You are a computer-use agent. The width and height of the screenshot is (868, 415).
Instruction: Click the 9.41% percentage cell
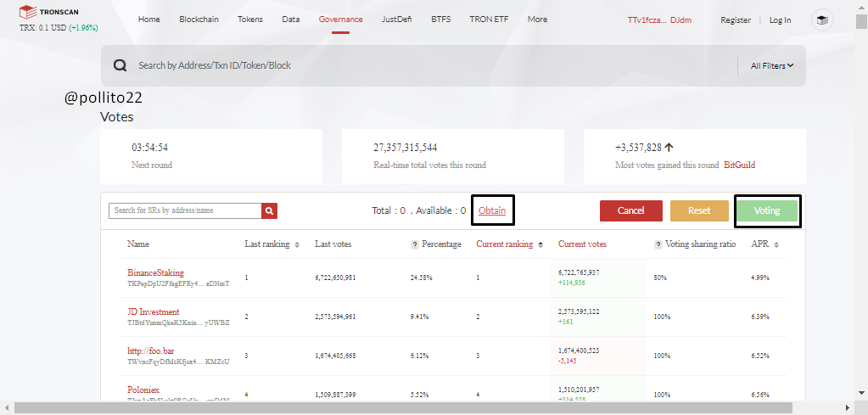pos(420,317)
